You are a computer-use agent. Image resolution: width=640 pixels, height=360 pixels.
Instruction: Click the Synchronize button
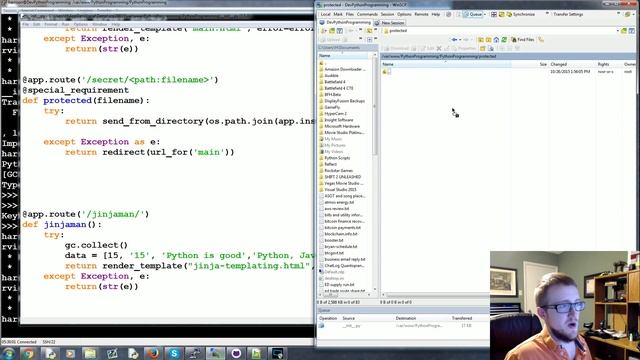tap(521, 14)
